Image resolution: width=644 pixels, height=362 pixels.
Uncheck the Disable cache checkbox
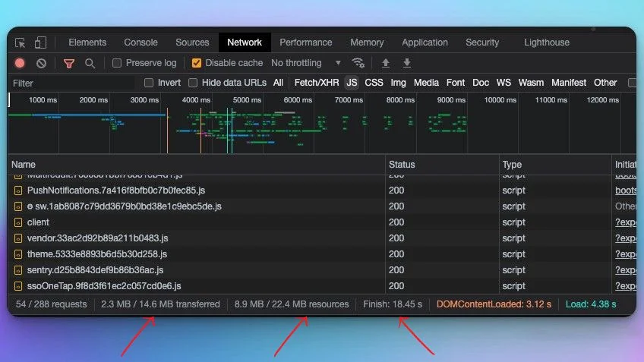pyautogui.click(x=197, y=63)
